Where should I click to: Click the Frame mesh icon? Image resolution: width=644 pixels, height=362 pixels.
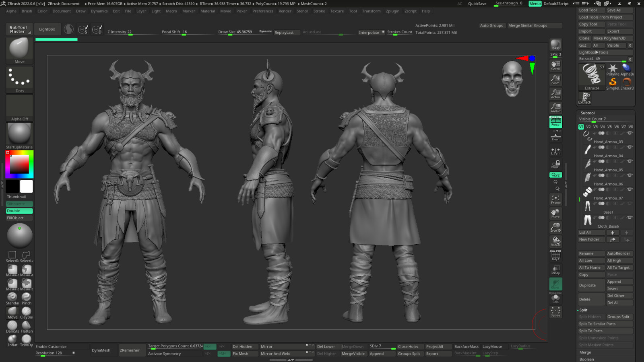[x=555, y=200]
